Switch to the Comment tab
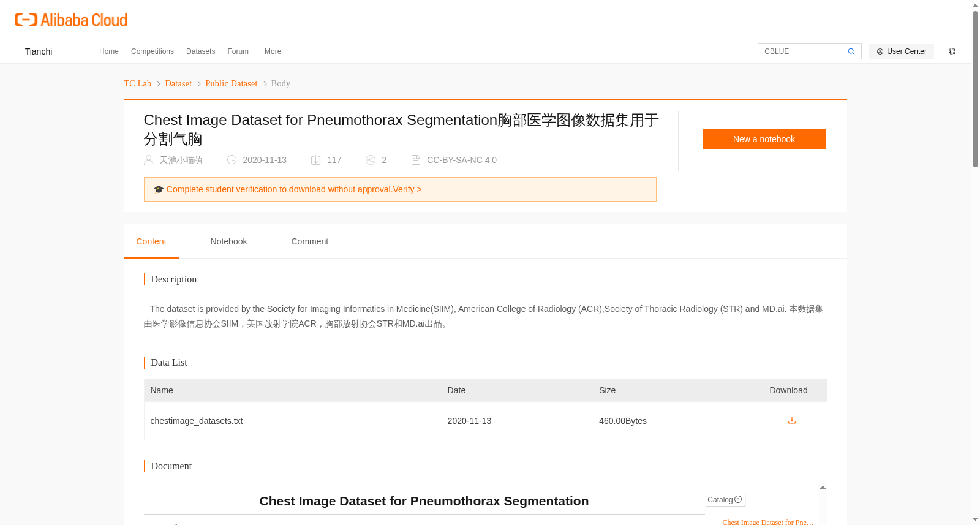Screen dimensions: 980x525 click(x=310, y=241)
